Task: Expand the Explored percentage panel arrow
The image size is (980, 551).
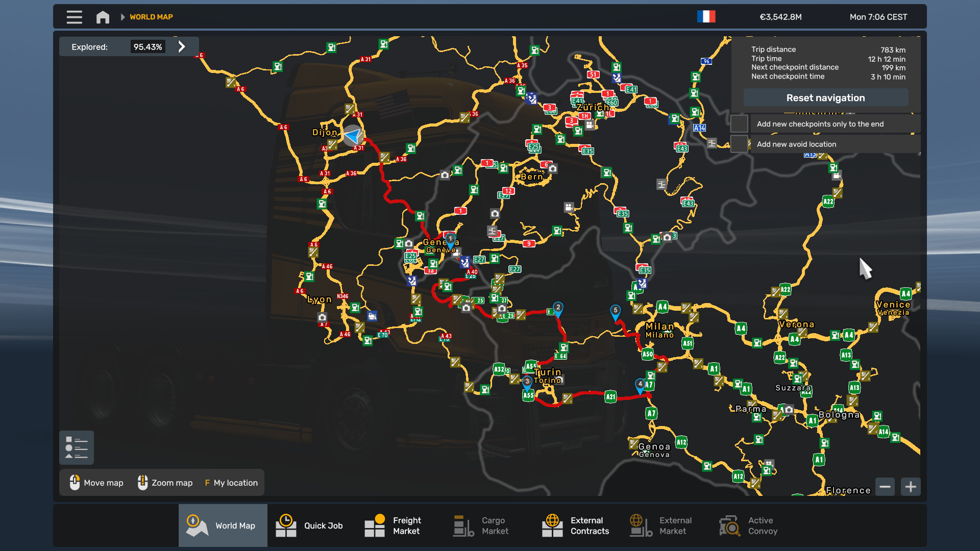Action: point(182,46)
